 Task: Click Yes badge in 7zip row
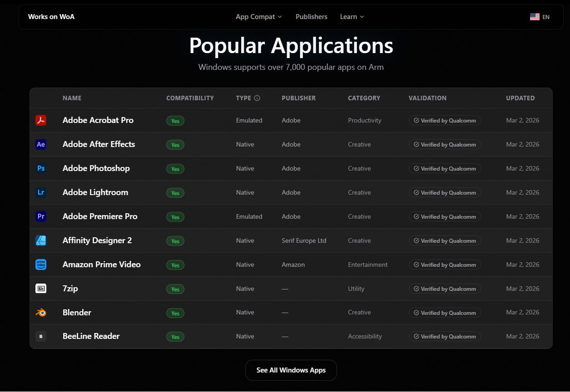coord(175,289)
